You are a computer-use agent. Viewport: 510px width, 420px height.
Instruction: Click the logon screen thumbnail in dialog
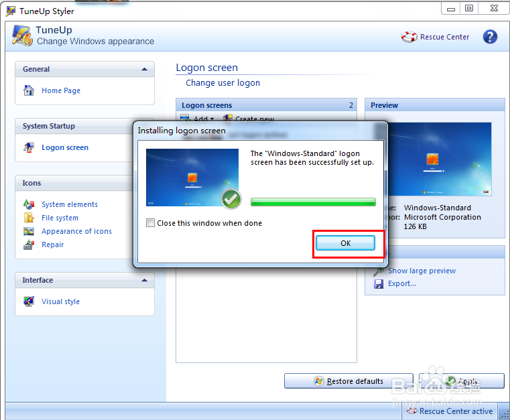pos(192,178)
